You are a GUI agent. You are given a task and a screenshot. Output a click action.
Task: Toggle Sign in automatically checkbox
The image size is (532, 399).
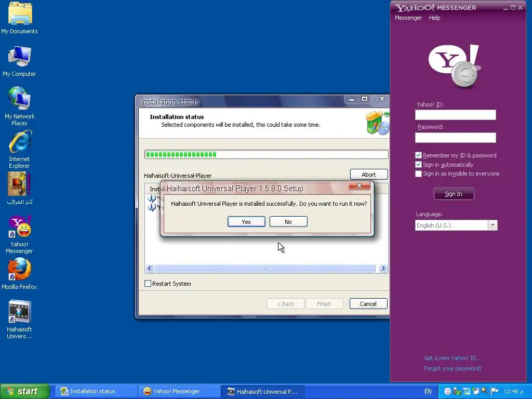click(418, 165)
